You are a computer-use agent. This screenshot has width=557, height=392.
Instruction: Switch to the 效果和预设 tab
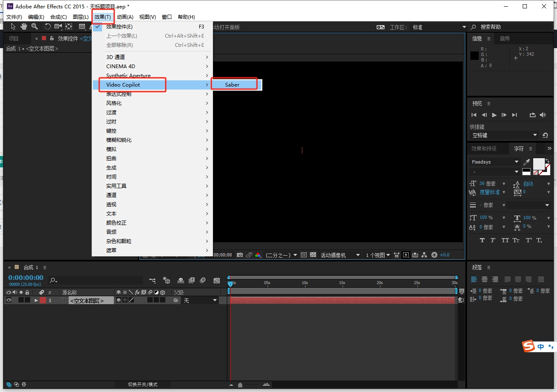484,149
